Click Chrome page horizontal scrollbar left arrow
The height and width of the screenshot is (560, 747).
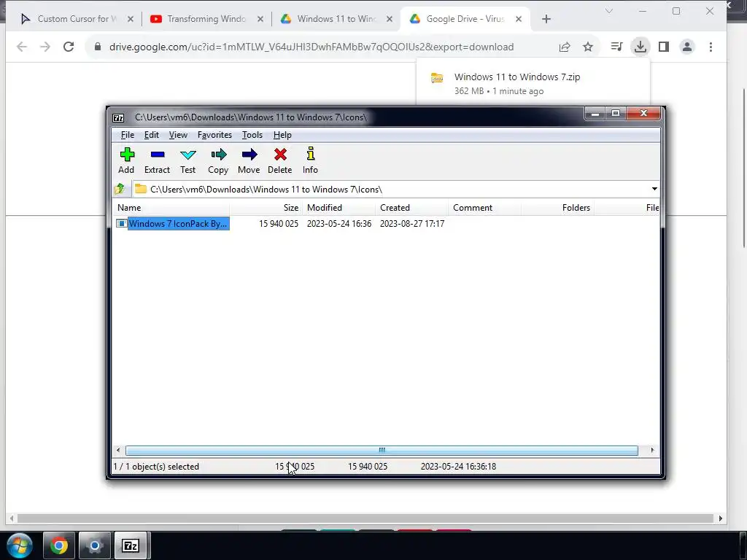[12, 518]
